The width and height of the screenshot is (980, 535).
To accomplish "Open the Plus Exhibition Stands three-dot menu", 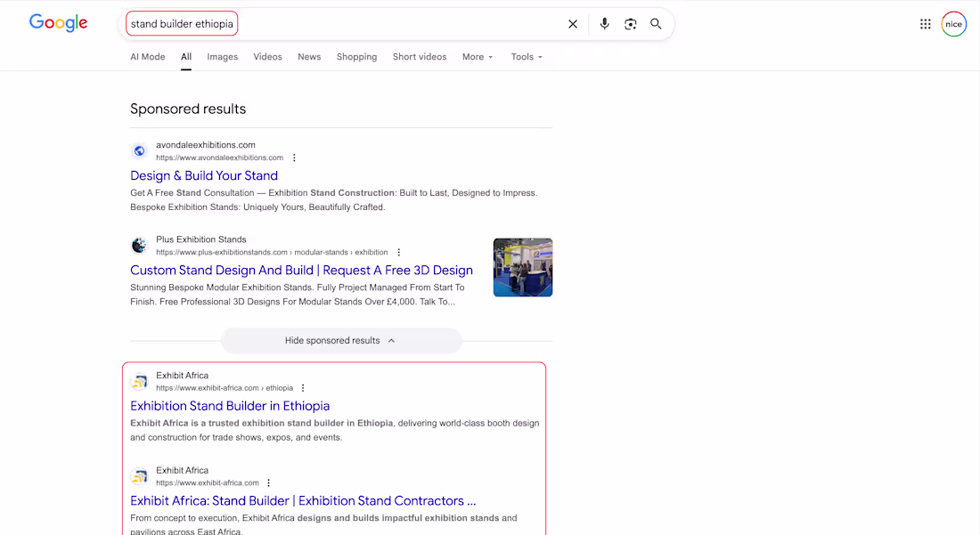I will tap(398, 252).
